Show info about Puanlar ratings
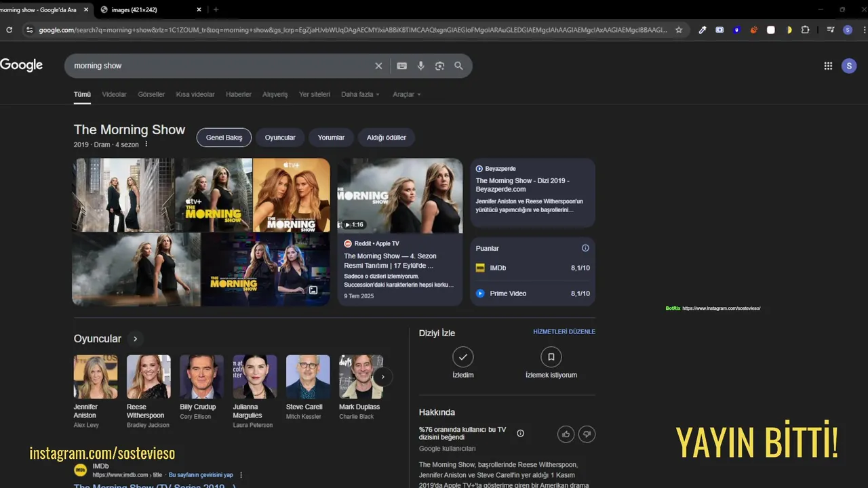The width and height of the screenshot is (868, 488). coord(585,248)
